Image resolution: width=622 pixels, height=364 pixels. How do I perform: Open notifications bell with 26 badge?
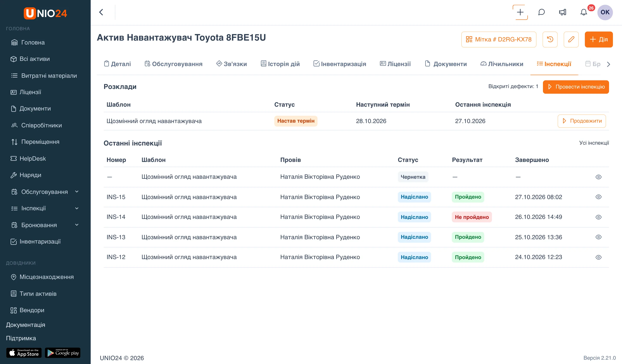584,12
